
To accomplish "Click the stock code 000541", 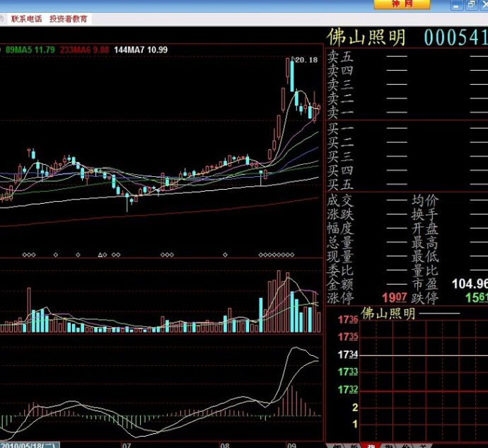I will [455, 38].
